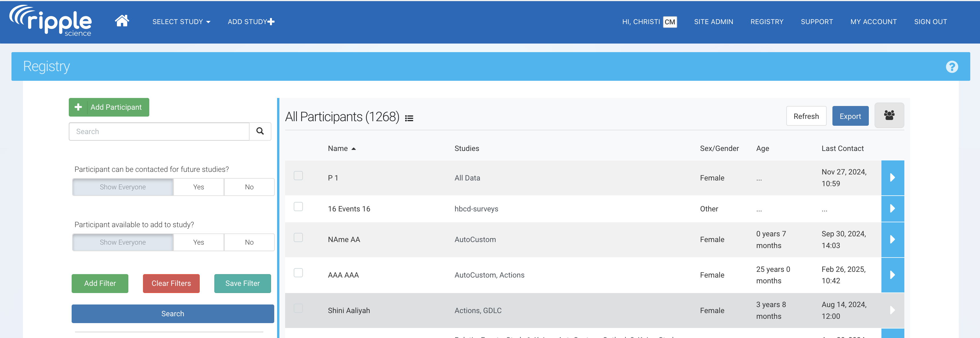This screenshot has width=980, height=338.
Task: Go to home via house icon
Action: 122,21
